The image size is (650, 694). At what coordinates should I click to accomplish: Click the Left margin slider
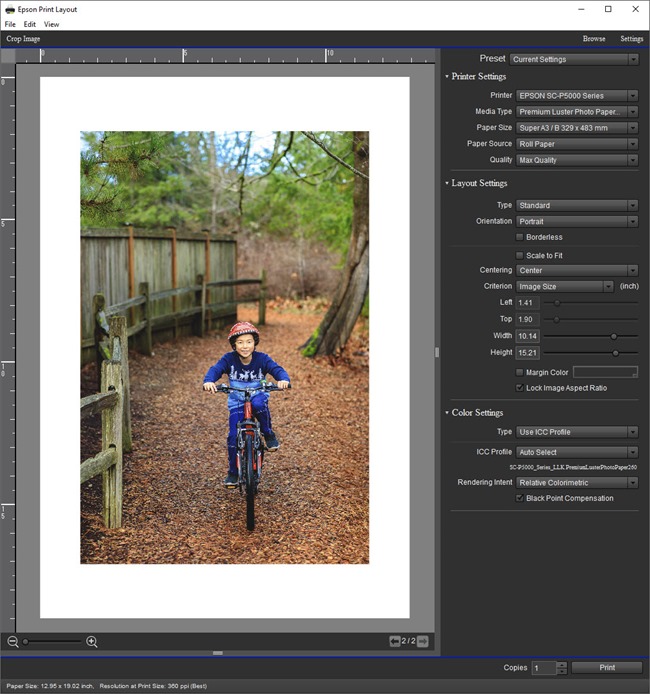click(591, 303)
